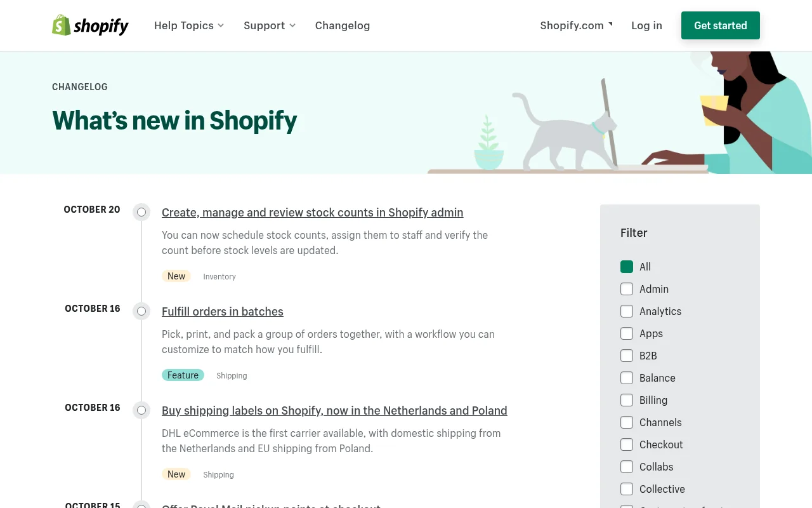Toggle the Collabs filter checkbox

tap(627, 467)
